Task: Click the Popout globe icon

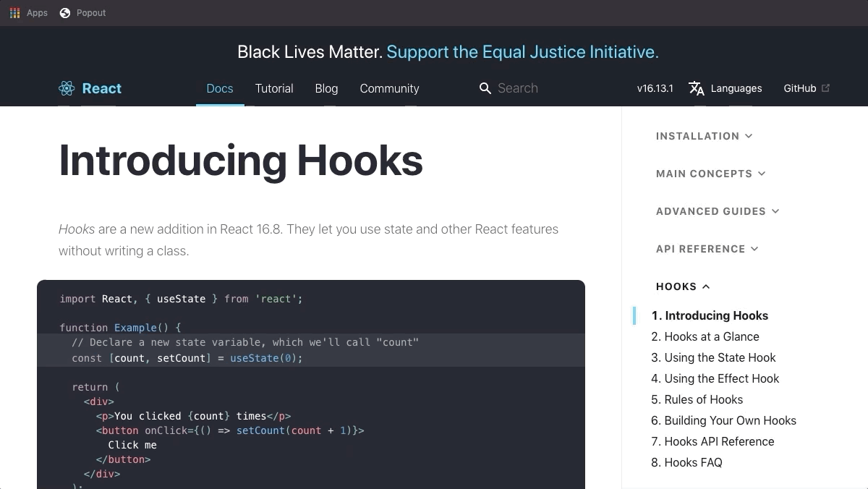Action: 65,13
